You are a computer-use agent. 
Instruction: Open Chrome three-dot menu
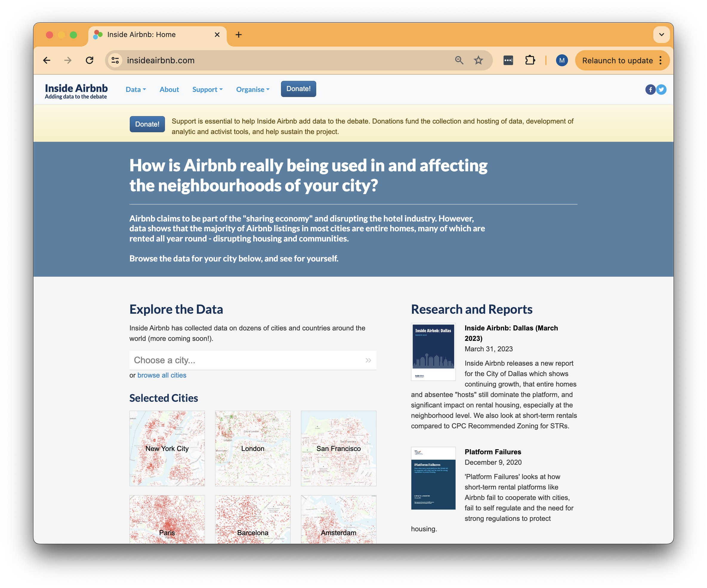(660, 60)
